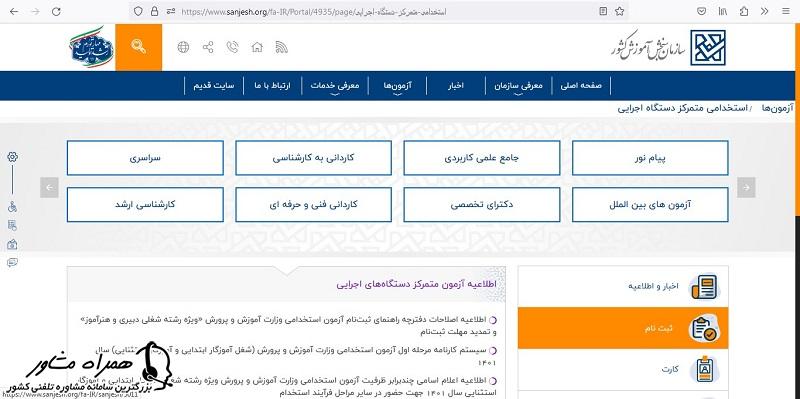Click the padlock site security icon
The height and width of the screenshot is (399, 800).
[x=154, y=11]
